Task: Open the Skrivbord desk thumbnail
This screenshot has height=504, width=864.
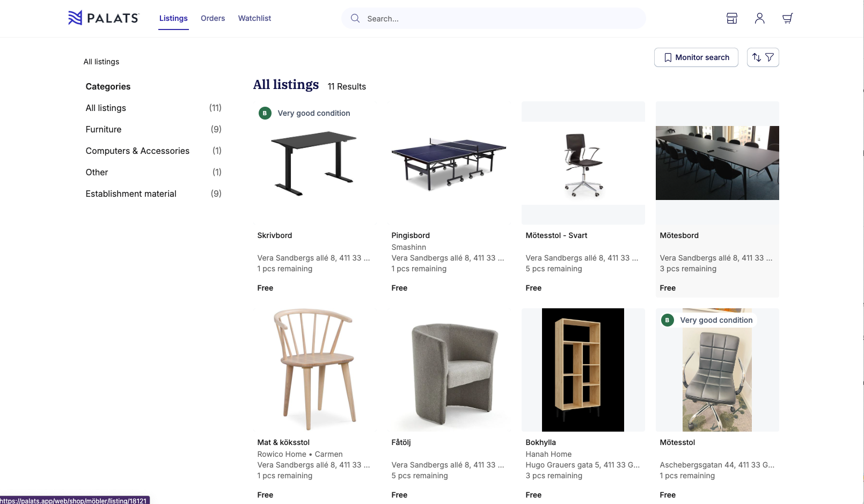Action: tap(314, 163)
